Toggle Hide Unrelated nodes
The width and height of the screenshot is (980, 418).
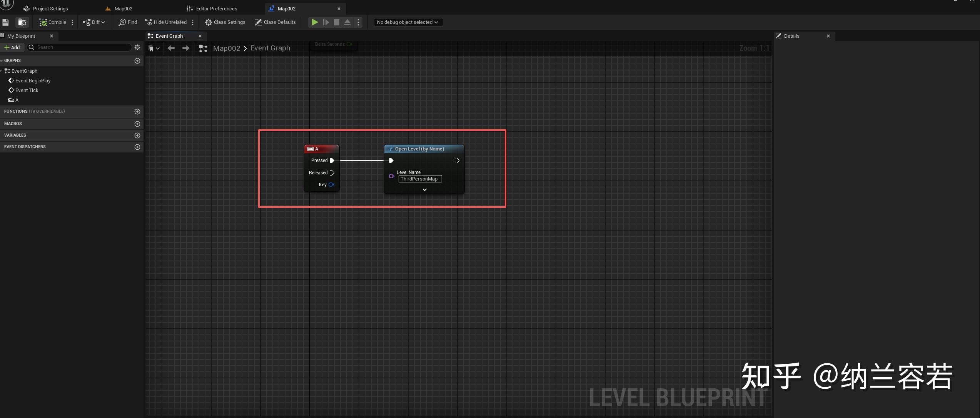[166, 22]
